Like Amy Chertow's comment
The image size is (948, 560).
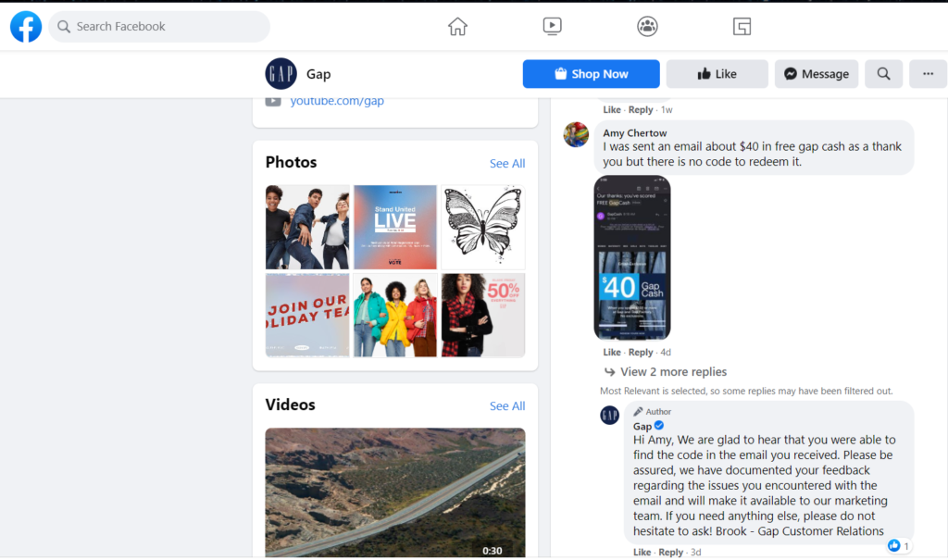coord(612,352)
